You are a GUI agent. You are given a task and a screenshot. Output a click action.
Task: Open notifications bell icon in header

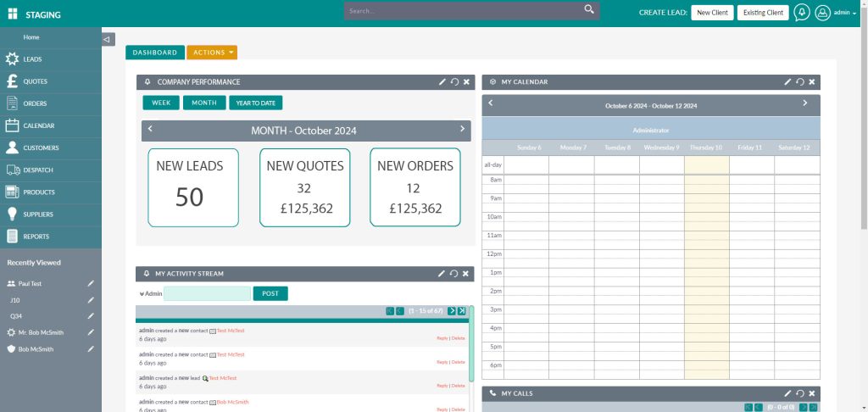[x=801, y=13]
